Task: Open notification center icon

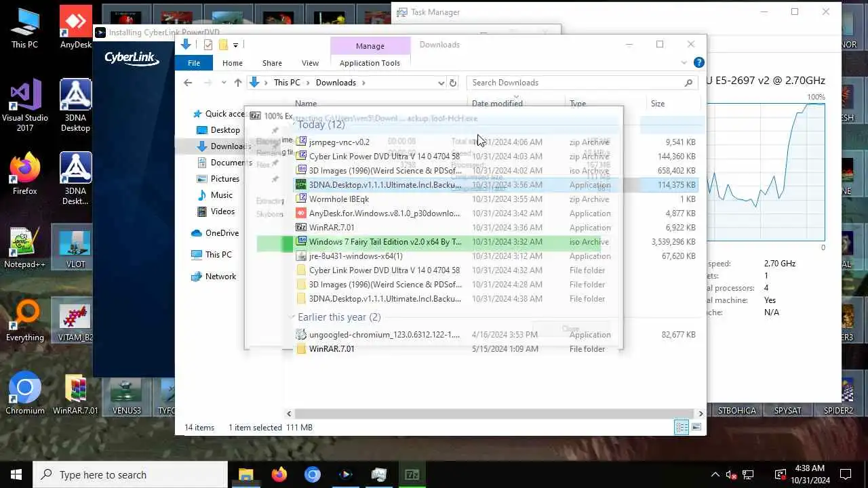Action: 846,474
